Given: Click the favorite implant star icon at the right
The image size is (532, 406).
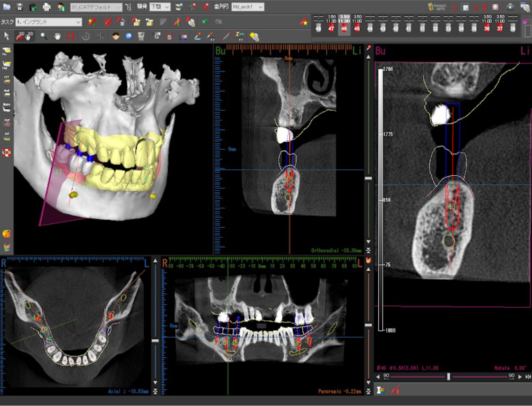Looking at the screenshot, I should (304, 22).
